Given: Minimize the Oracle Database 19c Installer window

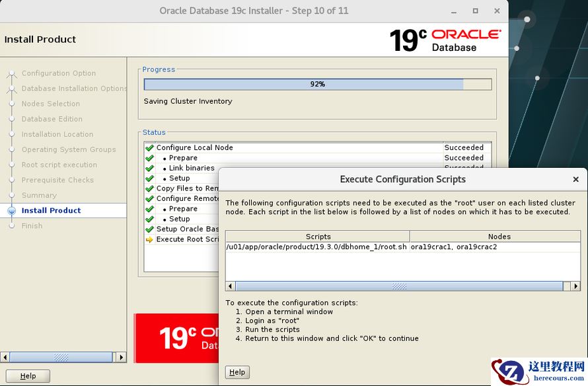Looking at the screenshot, I should [454, 11].
